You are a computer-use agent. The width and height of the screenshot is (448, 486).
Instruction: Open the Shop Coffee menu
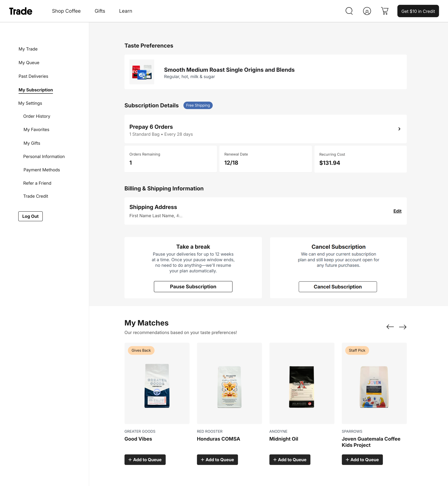tap(66, 11)
